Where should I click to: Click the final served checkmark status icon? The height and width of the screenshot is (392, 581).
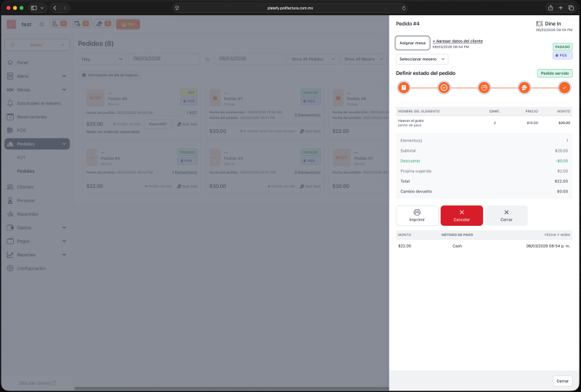pyautogui.click(x=564, y=88)
